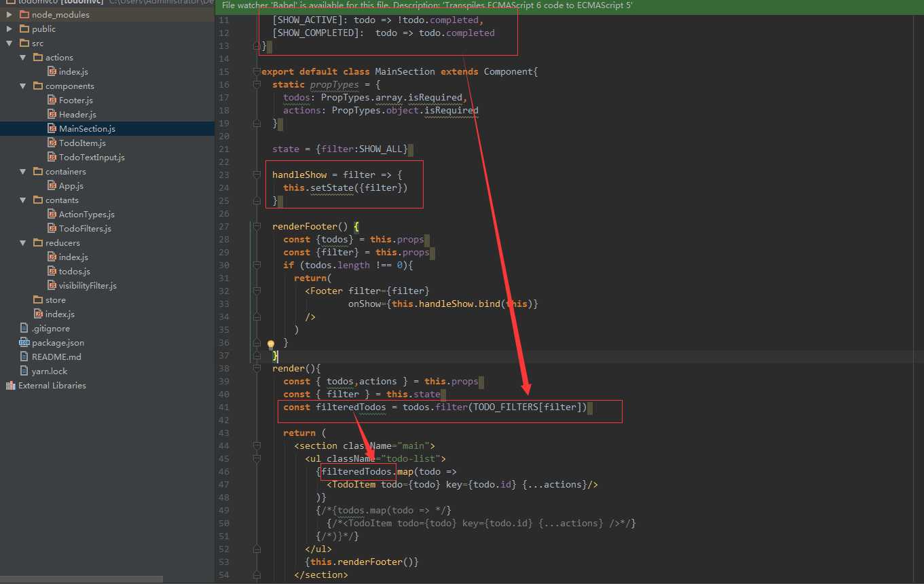Click line number 41 in the gutter
This screenshot has width=924, height=584.
(224, 407)
